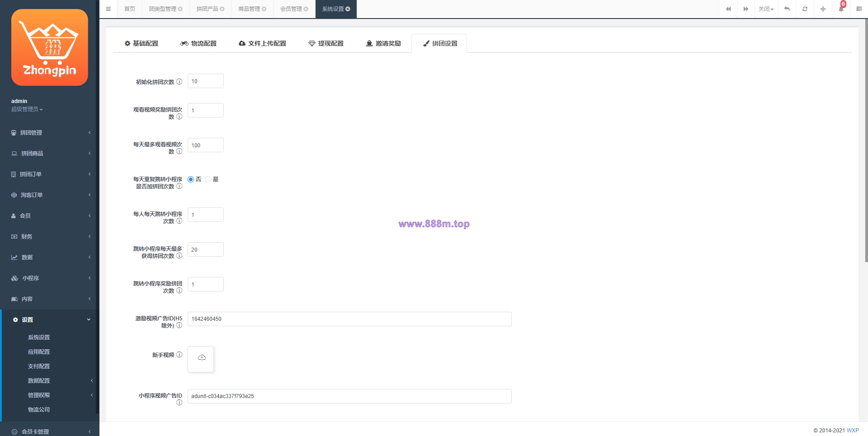Screen dimensions: 868x436
Task: Click the 跳转小程序每天最多获得拼团次数 input showing 20
Action: click(206, 249)
